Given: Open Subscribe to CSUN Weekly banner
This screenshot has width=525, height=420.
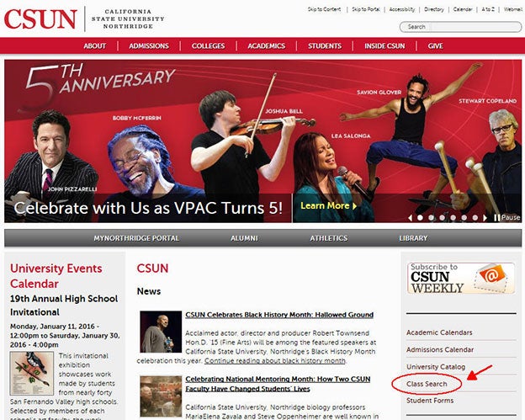Looking at the screenshot, I should tap(461, 278).
